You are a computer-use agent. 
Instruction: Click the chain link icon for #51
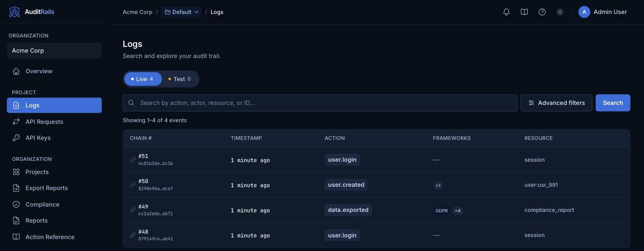[x=133, y=160]
